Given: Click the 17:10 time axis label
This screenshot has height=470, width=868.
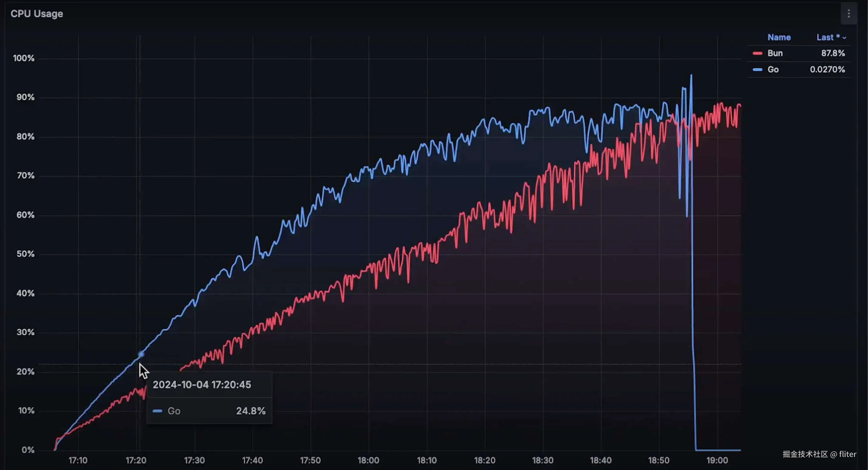Looking at the screenshot, I should click(78, 460).
